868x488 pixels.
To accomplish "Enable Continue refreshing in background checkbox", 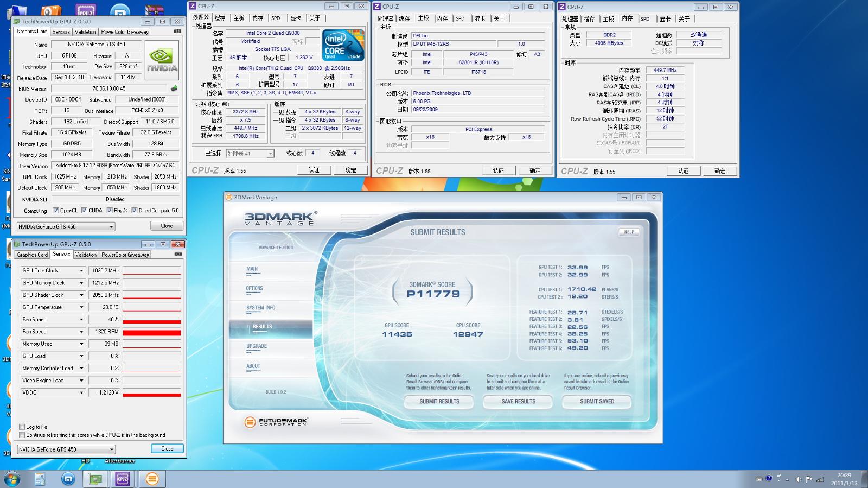I will (x=22, y=435).
